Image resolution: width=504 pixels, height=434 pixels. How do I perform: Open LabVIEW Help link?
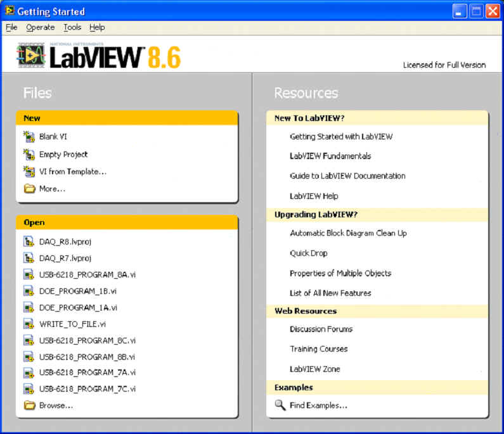(314, 196)
